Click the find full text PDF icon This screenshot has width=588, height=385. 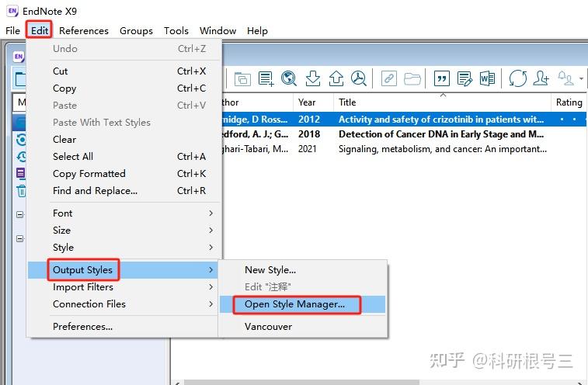359,78
